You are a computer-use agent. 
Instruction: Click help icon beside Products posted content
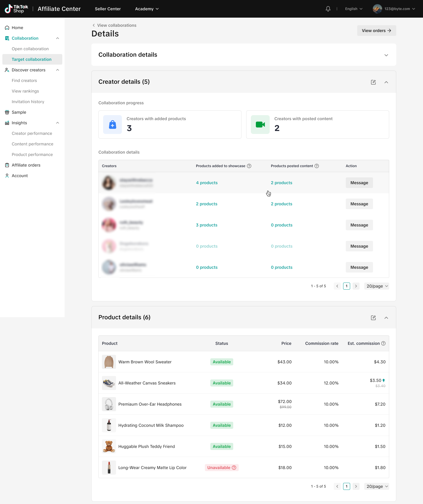click(x=317, y=166)
